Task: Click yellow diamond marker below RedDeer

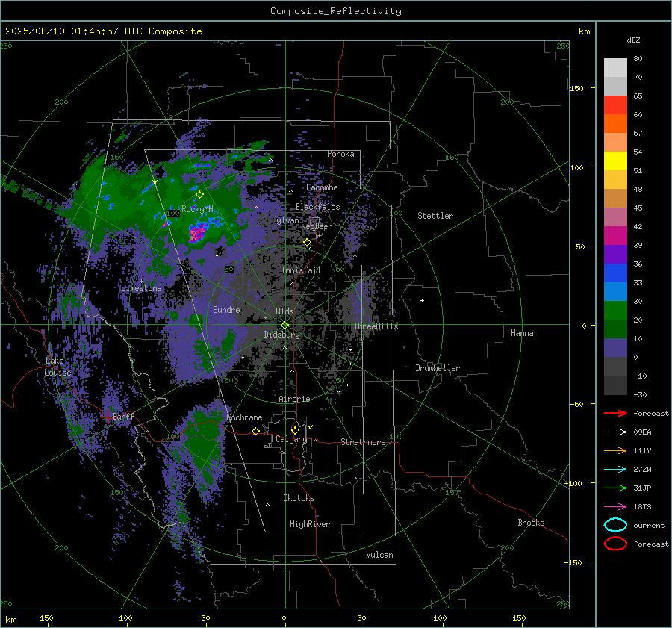Action: tap(307, 243)
